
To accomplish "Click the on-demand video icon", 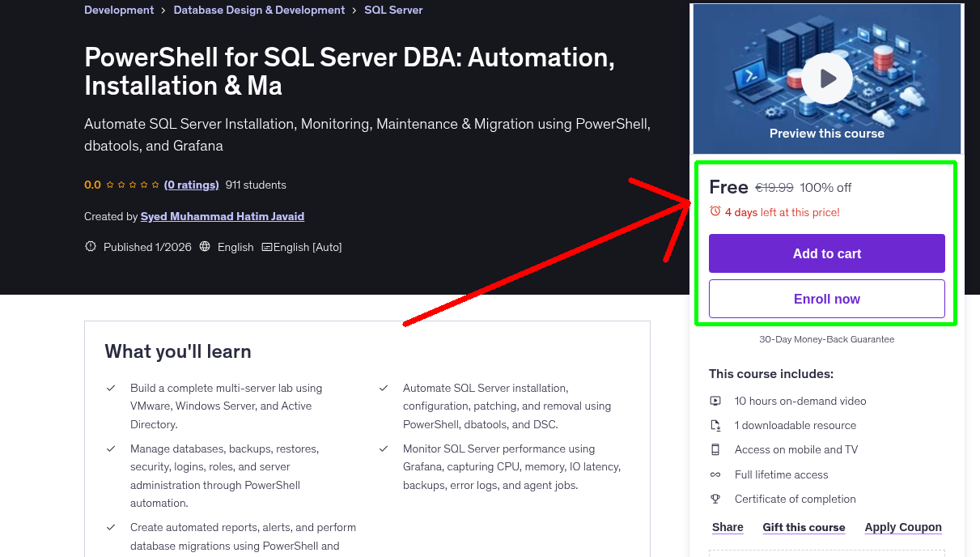I will pyautogui.click(x=715, y=400).
